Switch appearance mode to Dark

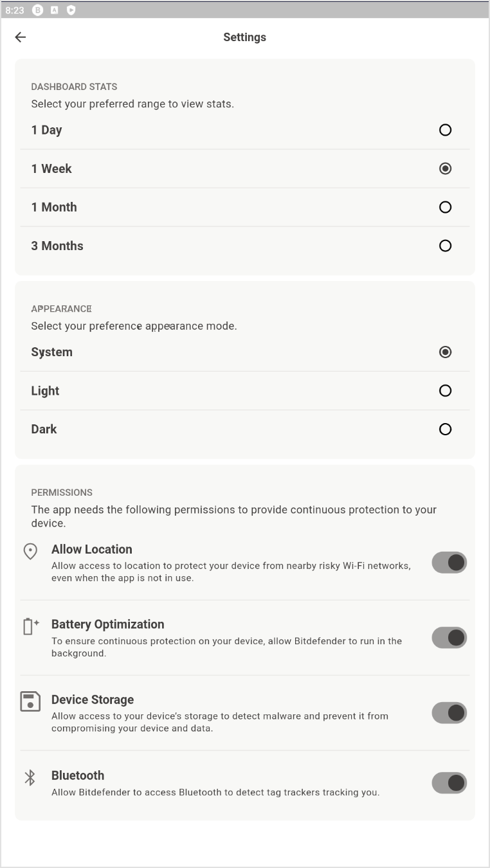tap(445, 429)
